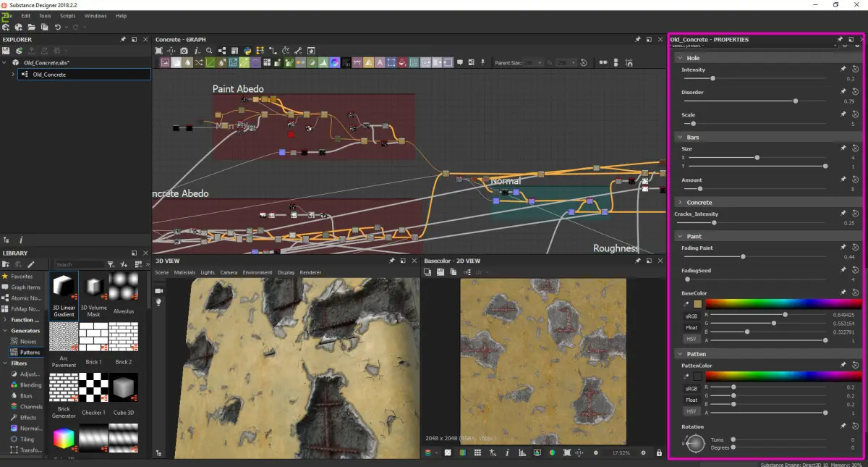Click the 3D view camera icon
This screenshot has width=868, height=467.
tap(159, 290)
